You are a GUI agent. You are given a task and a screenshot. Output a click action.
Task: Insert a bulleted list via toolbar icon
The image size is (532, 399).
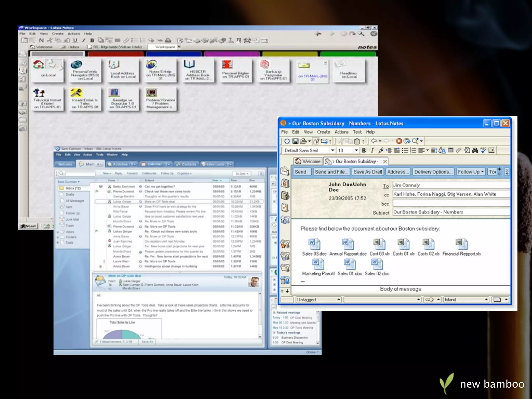[405, 150]
